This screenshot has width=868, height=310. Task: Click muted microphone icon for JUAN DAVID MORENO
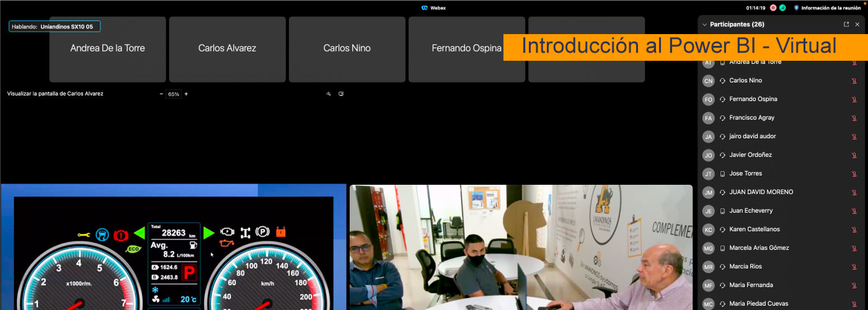point(854,192)
